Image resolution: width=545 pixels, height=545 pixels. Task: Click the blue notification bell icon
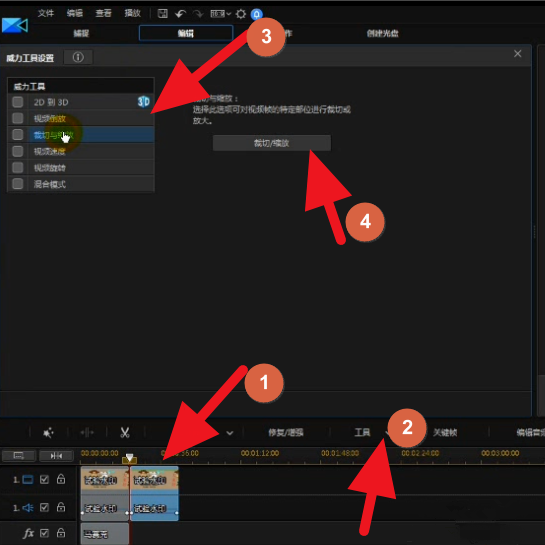coord(257,14)
